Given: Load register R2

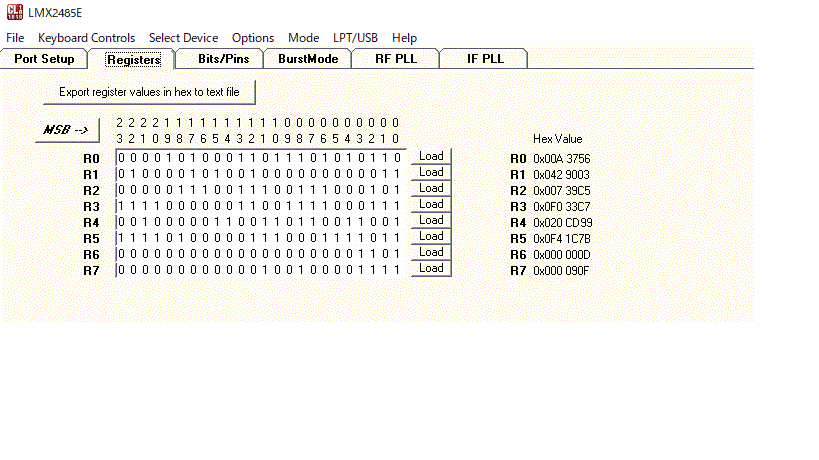Looking at the screenshot, I should click(431, 188).
